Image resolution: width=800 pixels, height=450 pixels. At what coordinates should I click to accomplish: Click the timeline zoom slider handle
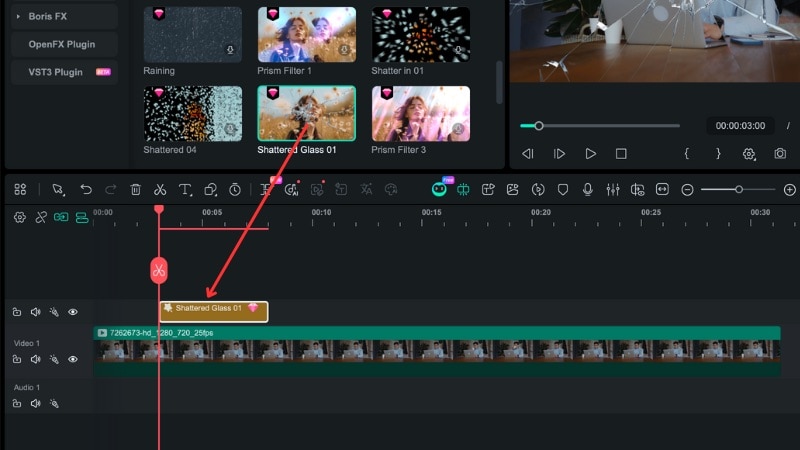tap(739, 190)
